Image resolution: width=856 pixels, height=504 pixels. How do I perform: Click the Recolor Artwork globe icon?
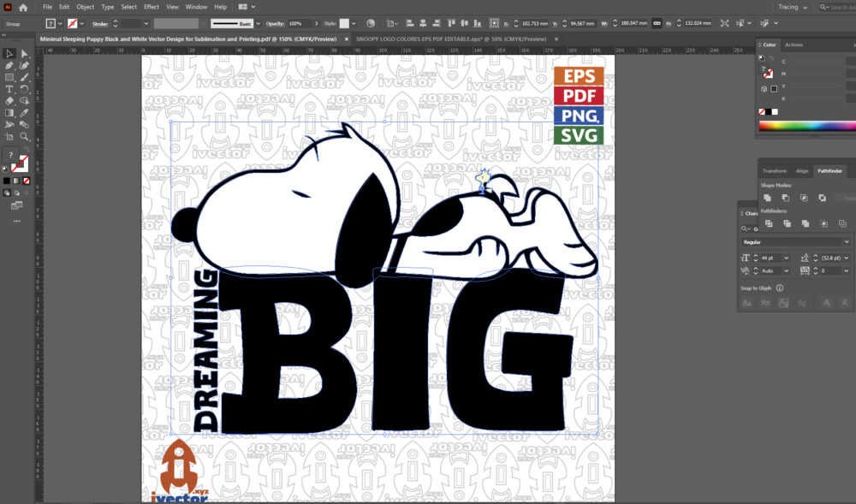371,23
